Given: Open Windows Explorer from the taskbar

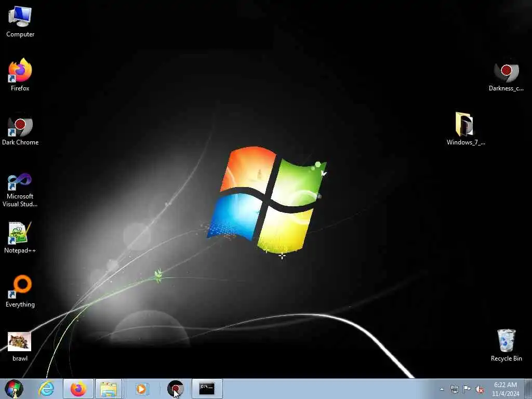Looking at the screenshot, I should coord(109,389).
